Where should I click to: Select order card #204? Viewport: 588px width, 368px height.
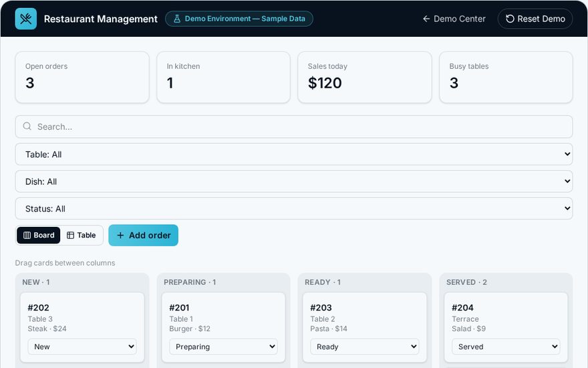pos(506,327)
